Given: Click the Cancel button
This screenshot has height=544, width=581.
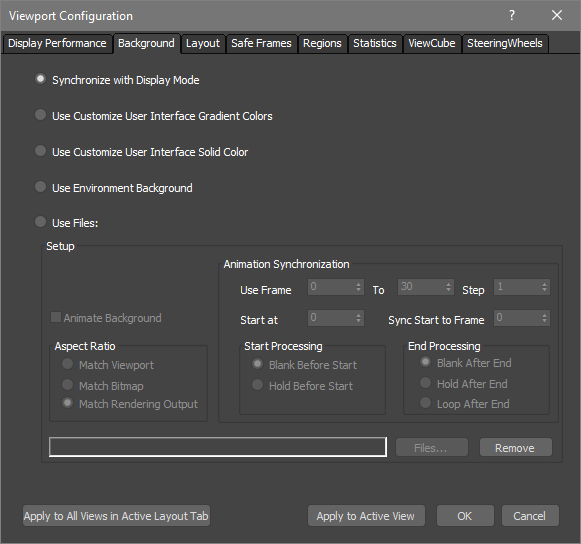Looking at the screenshot, I should tap(530, 515).
